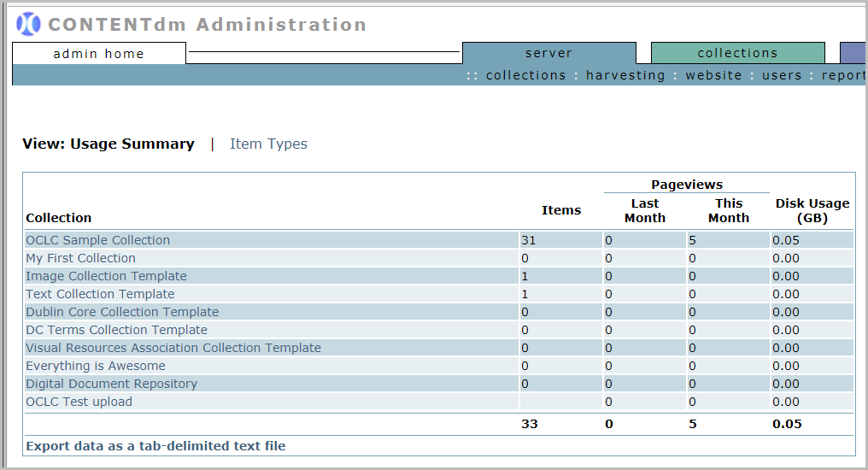Image resolution: width=868 pixels, height=470 pixels.
Task: Open the admin home tab
Action: pyautogui.click(x=99, y=54)
